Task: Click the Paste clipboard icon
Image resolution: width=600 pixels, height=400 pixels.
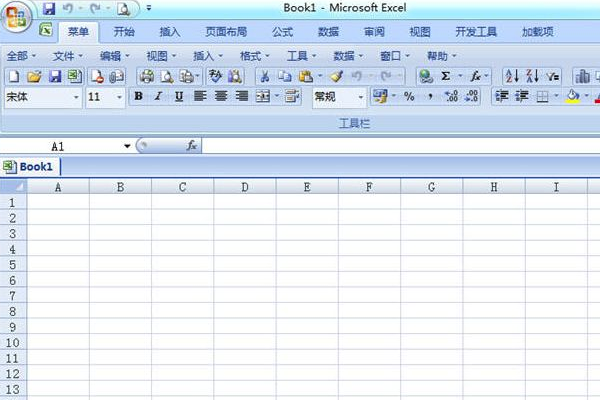Action: [306, 76]
